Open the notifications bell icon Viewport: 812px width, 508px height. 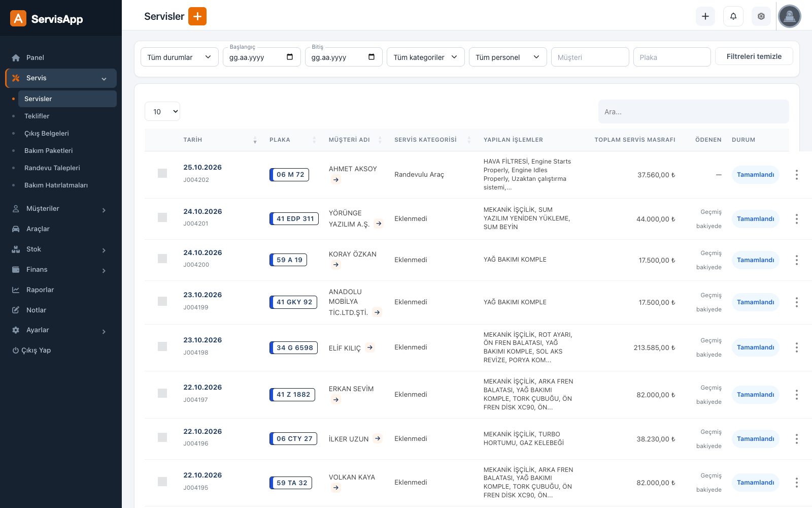point(733,16)
